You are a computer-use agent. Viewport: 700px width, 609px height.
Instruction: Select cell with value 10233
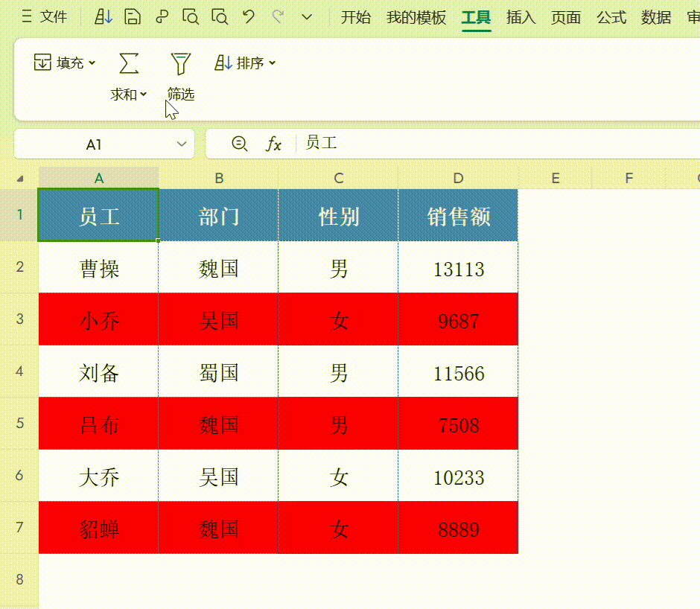pyautogui.click(x=458, y=476)
